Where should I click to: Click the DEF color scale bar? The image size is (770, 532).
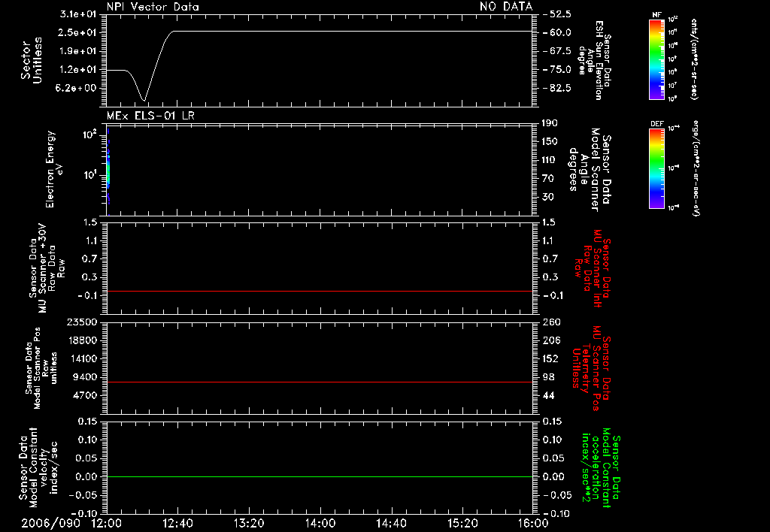pos(657,168)
